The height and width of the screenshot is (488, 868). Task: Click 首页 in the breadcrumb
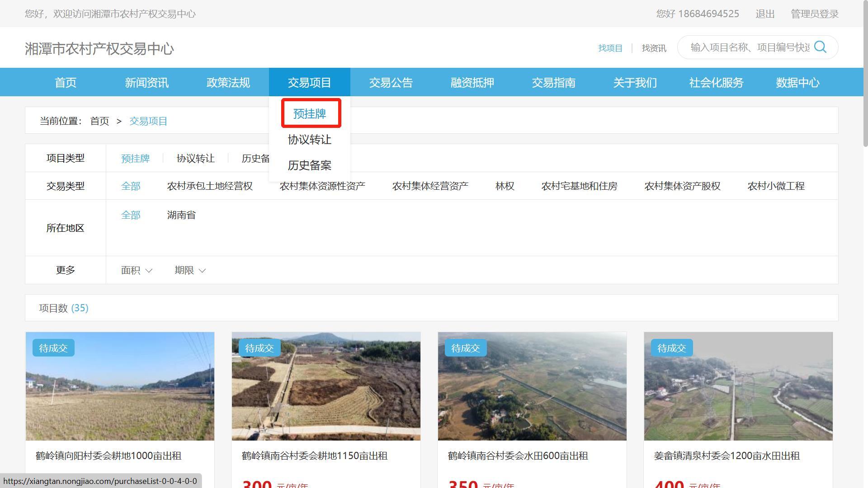99,121
